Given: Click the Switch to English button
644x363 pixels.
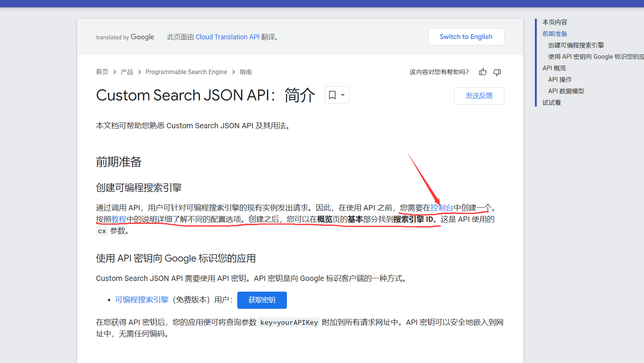Looking at the screenshot, I should [x=466, y=37].
